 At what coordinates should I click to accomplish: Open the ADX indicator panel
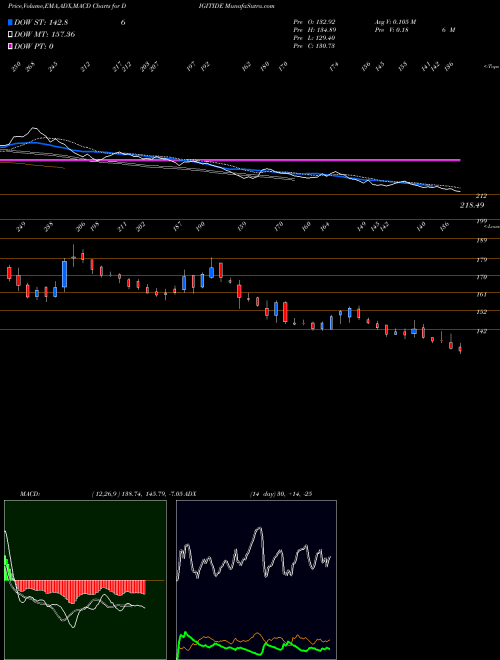[x=256, y=580]
